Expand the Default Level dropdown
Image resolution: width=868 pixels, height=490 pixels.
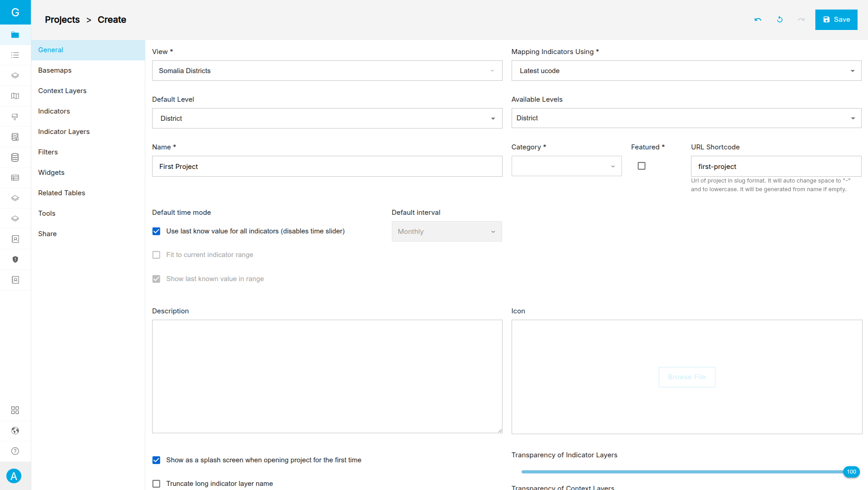[x=327, y=119]
